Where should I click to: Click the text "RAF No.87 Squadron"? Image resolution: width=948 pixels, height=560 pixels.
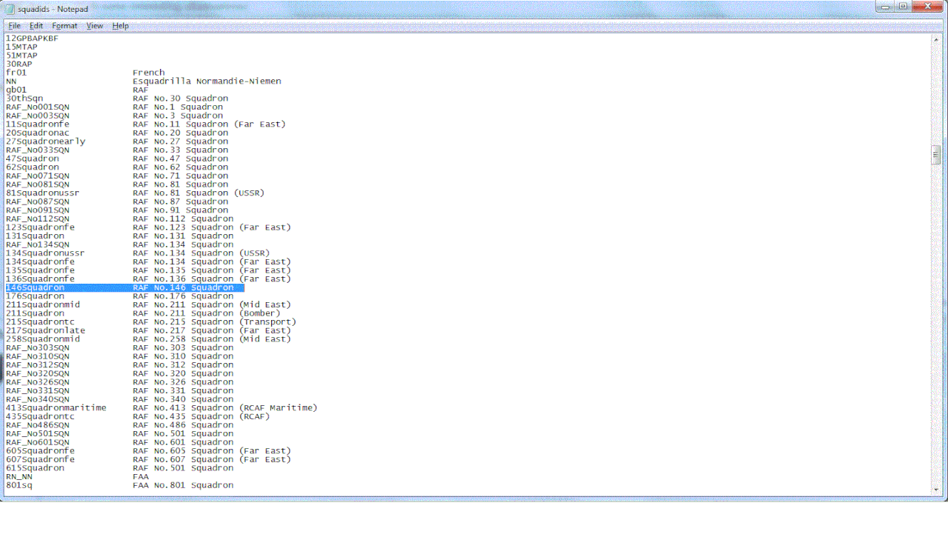click(x=181, y=201)
